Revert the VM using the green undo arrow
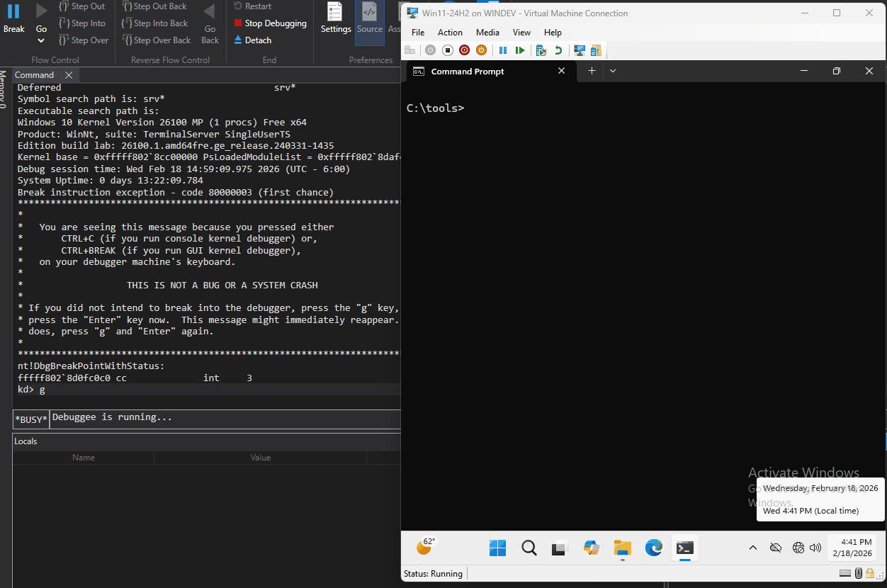 [558, 50]
